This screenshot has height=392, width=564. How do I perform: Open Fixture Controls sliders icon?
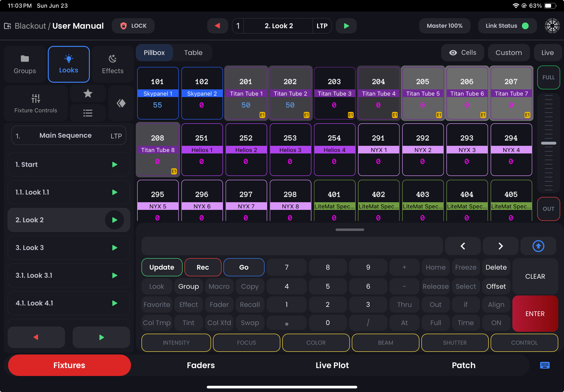[36, 99]
